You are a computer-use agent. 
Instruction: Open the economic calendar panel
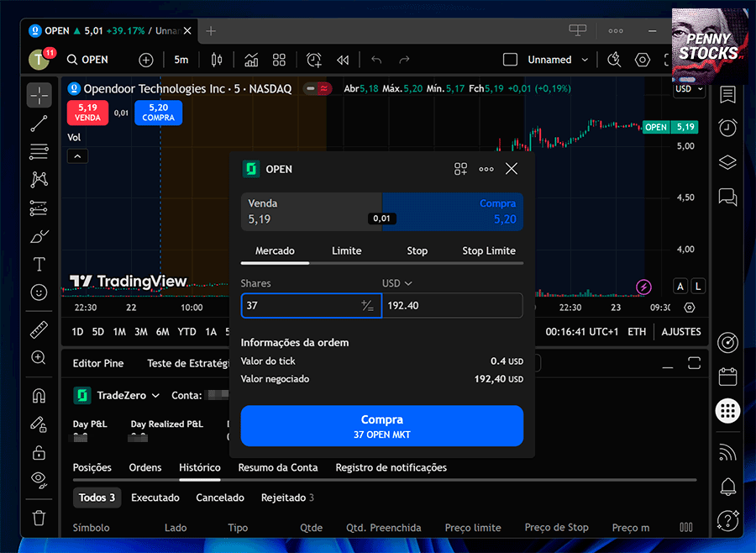pos(727,377)
